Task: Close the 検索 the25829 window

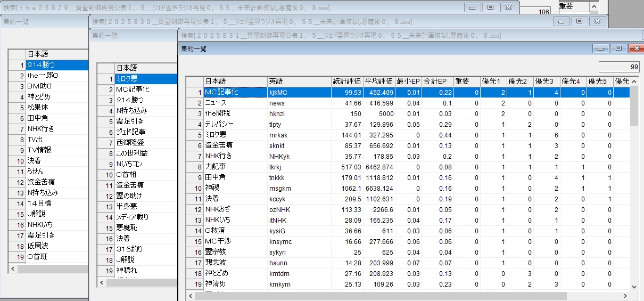Action: (x=508, y=7)
